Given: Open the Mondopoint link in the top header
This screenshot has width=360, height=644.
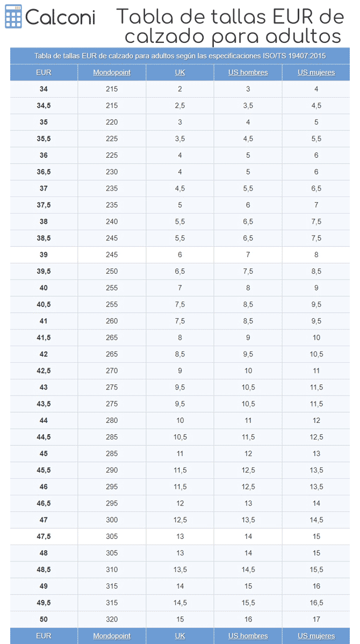Looking at the screenshot, I should tap(112, 72).
